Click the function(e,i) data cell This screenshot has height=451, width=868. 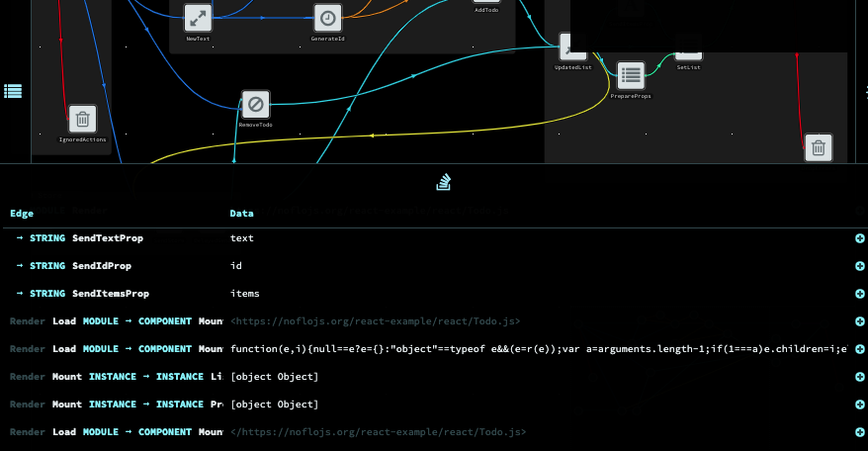[x=539, y=349]
